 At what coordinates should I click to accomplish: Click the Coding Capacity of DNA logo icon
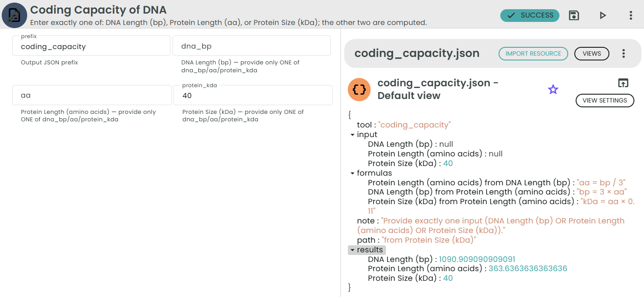[14, 14]
